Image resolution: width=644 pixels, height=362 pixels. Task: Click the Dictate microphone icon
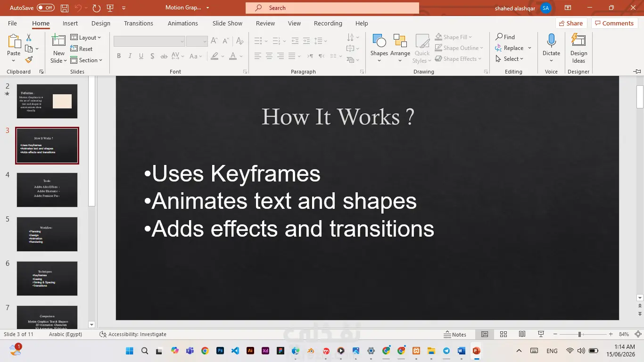pyautogui.click(x=551, y=41)
